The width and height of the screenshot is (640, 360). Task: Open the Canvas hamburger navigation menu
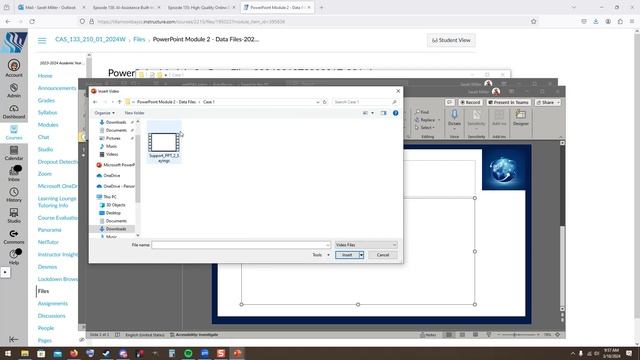click(42, 40)
